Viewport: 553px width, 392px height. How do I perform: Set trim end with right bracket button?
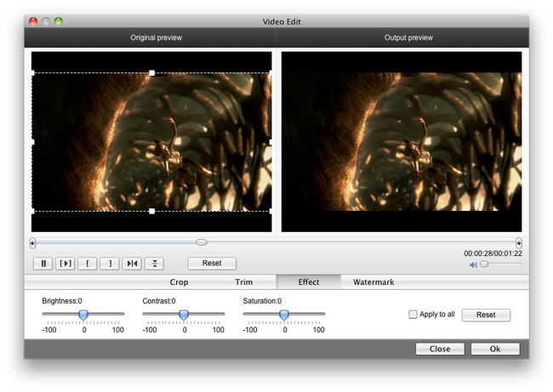[110, 264]
